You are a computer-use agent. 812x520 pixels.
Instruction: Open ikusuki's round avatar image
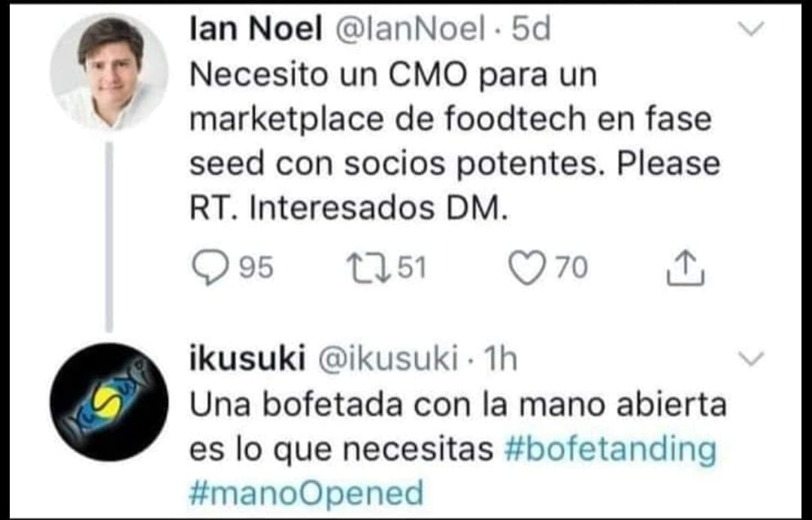coord(109,402)
